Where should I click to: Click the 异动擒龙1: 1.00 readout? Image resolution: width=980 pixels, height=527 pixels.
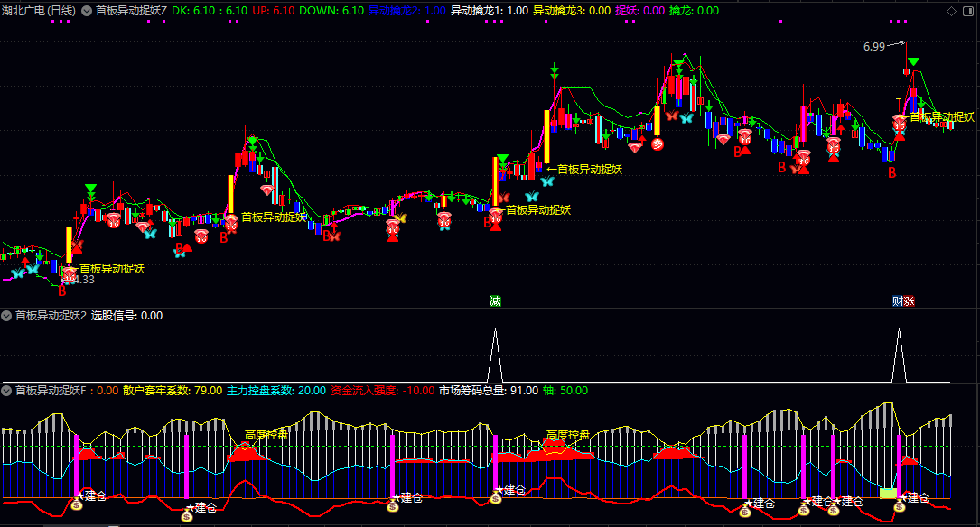[x=490, y=11]
